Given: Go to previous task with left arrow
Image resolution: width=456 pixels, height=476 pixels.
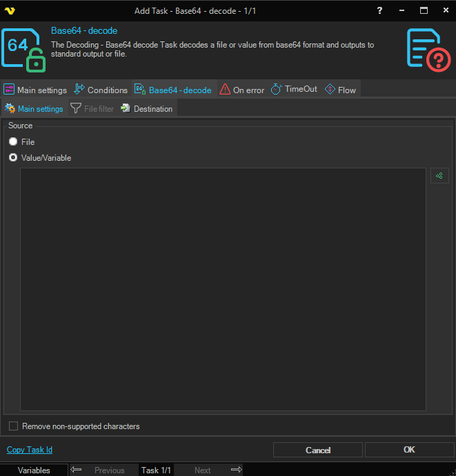Looking at the screenshot, I should pos(77,470).
